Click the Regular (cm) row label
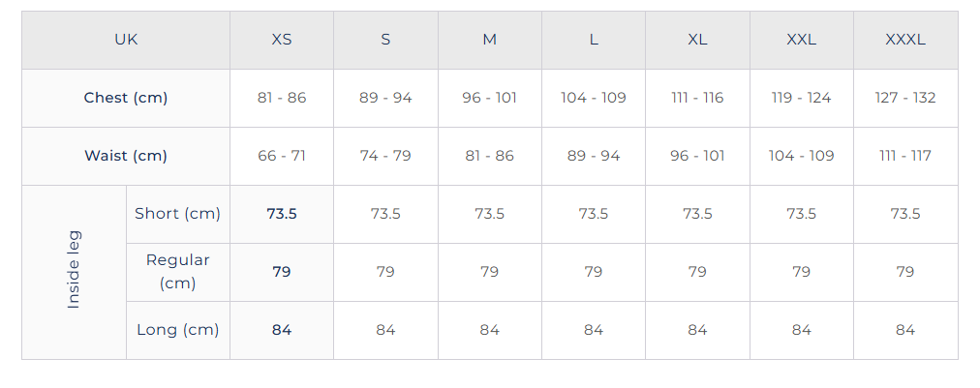 pyautogui.click(x=178, y=273)
